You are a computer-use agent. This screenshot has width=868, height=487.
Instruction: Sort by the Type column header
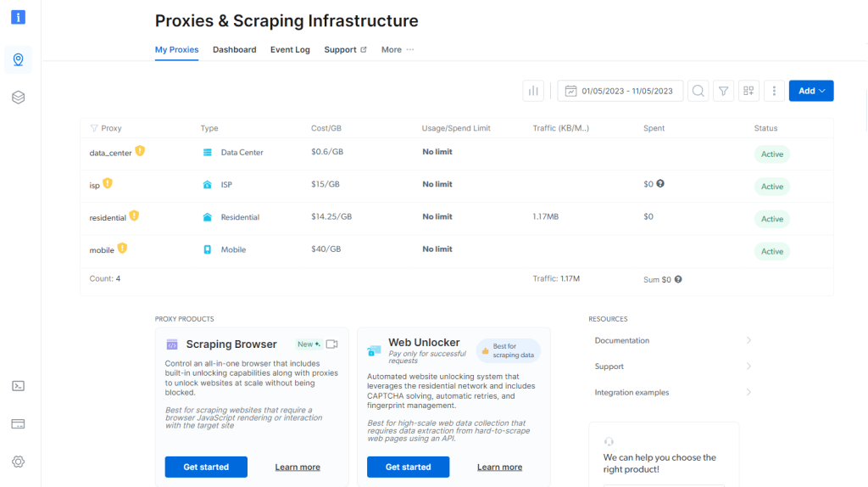click(x=209, y=128)
